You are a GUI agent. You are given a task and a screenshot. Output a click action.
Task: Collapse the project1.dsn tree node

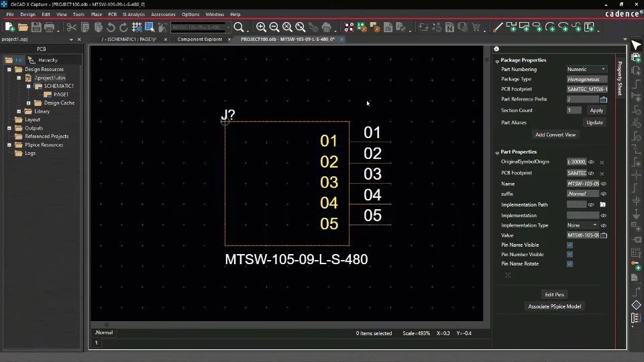(19, 78)
